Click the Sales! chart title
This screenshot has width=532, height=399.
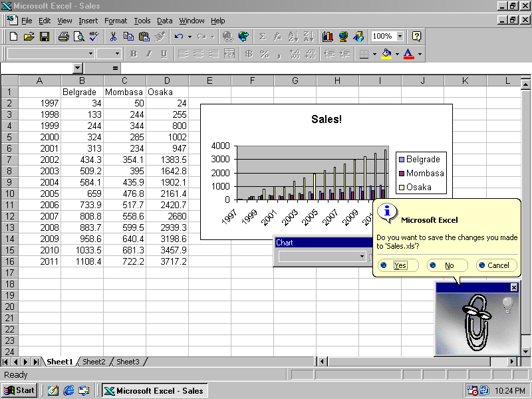tap(327, 119)
